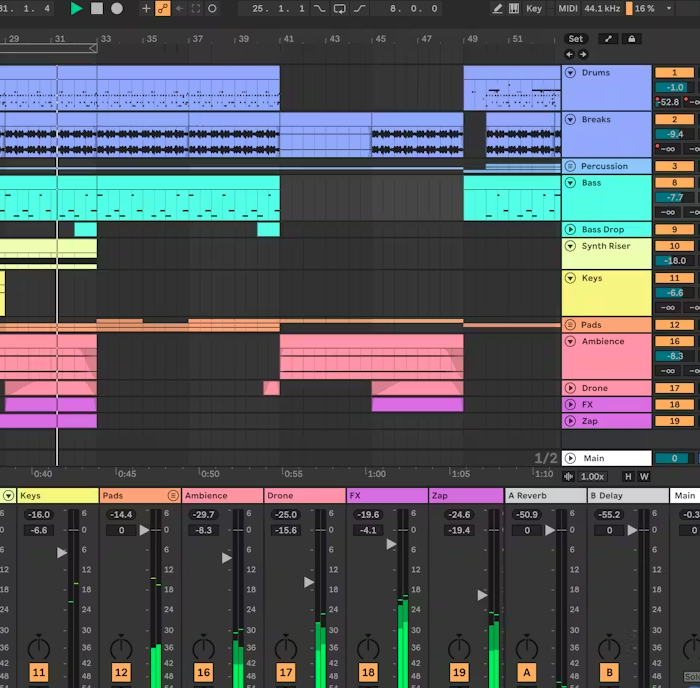Toggle the Computer MIDI Keyboard icon
Viewport: 700px width, 688px height.
coord(514,8)
